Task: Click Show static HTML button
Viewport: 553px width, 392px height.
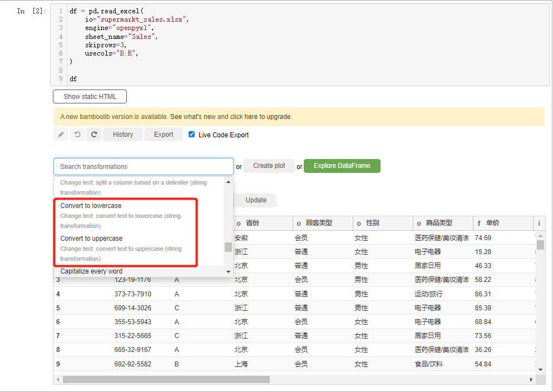Action: [90, 97]
